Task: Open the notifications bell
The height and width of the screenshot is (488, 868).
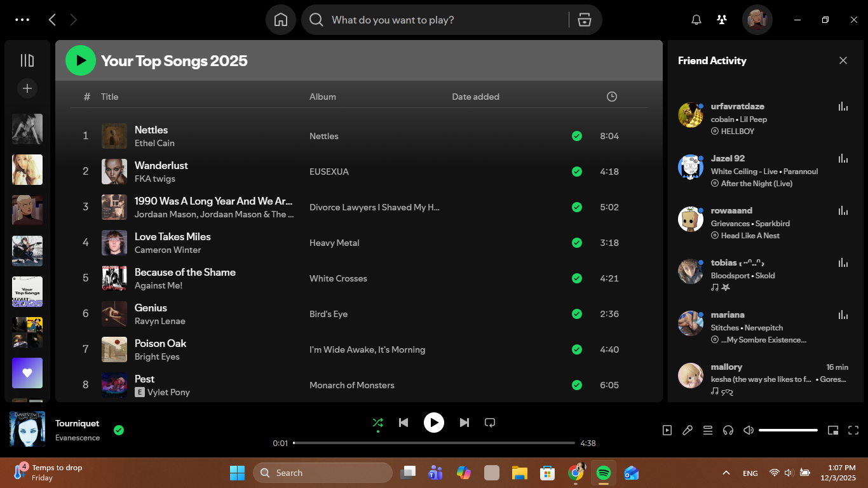Action: coord(696,20)
